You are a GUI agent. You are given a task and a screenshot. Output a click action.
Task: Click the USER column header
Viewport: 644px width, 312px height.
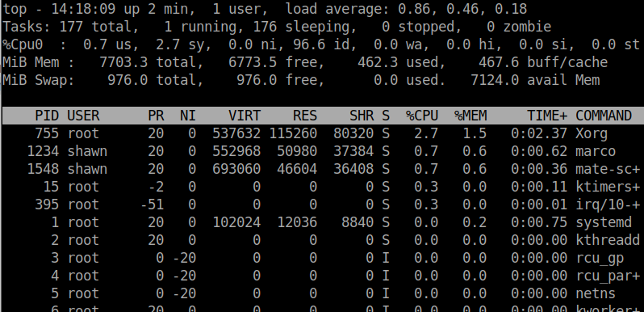pyautogui.click(x=83, y=116)
